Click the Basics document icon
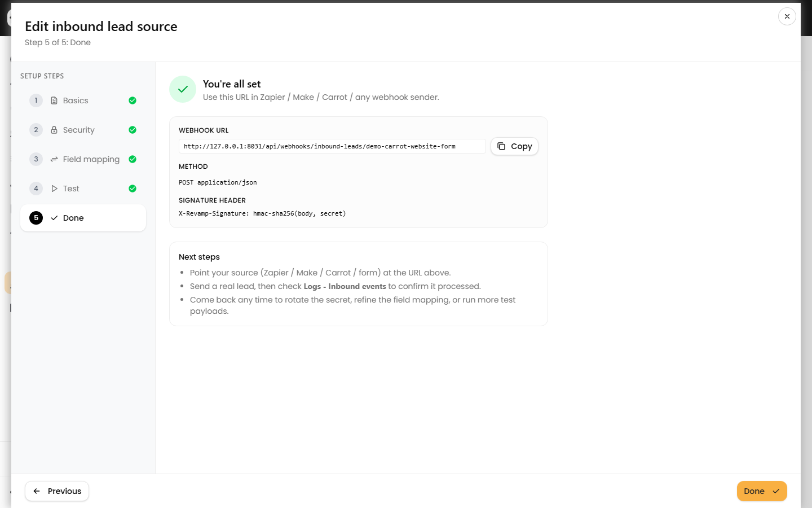This screenshot has width=812, height=508. [x=54, y=100]
